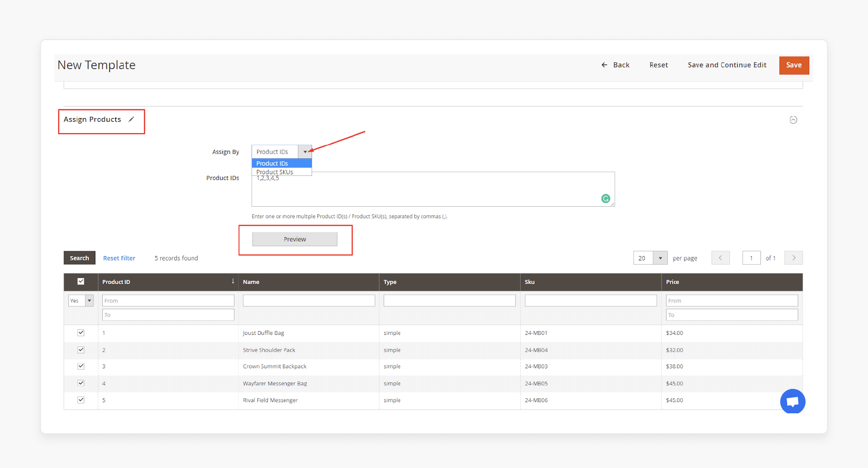Sort by the Product ID column header
This screenshot has width=868, height=468.
tap(168, 282)
